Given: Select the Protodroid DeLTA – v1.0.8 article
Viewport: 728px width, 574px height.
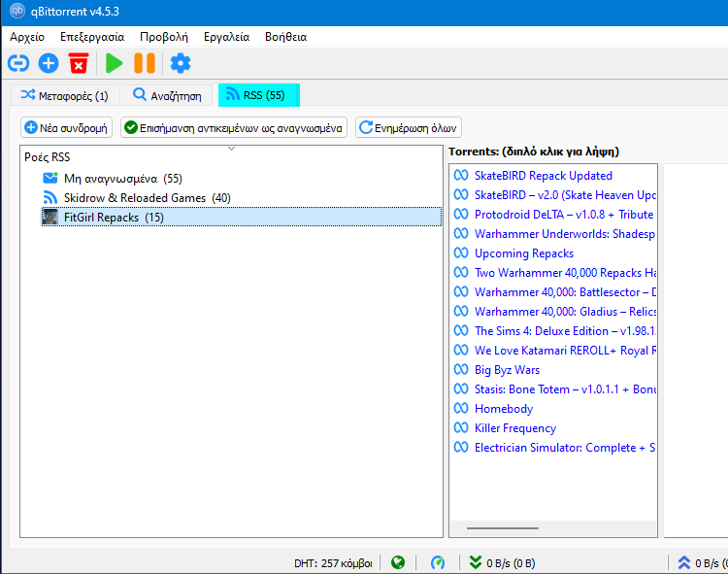Looking at the screenshot, I should point(553,215).
